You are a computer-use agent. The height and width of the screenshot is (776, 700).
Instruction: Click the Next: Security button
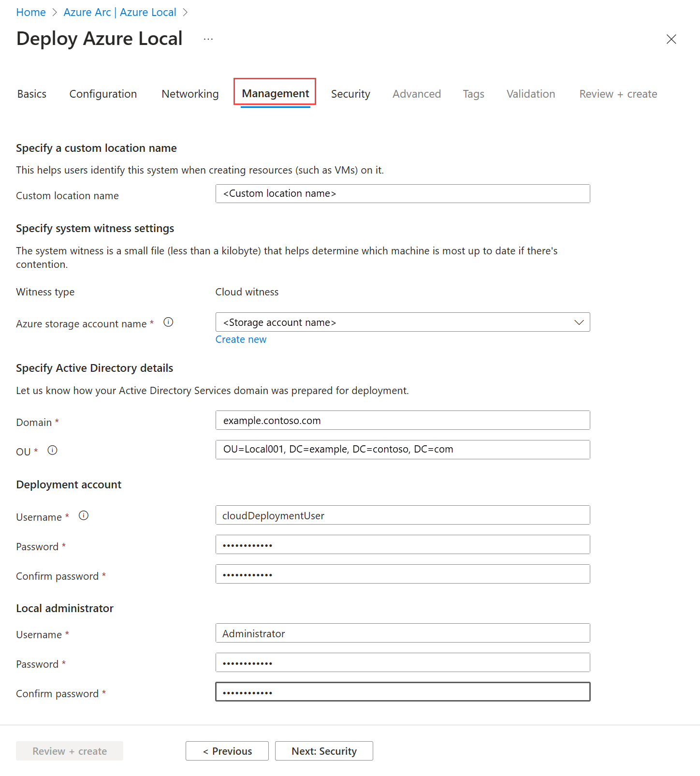[323, 751]
